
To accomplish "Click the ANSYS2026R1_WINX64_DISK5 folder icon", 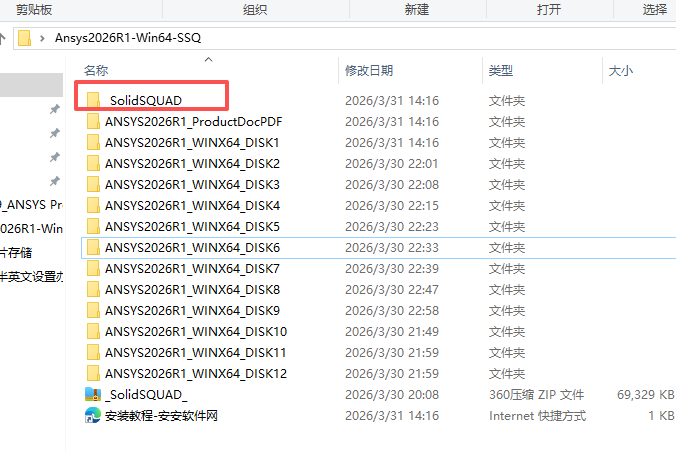I will tap(93, 226).
